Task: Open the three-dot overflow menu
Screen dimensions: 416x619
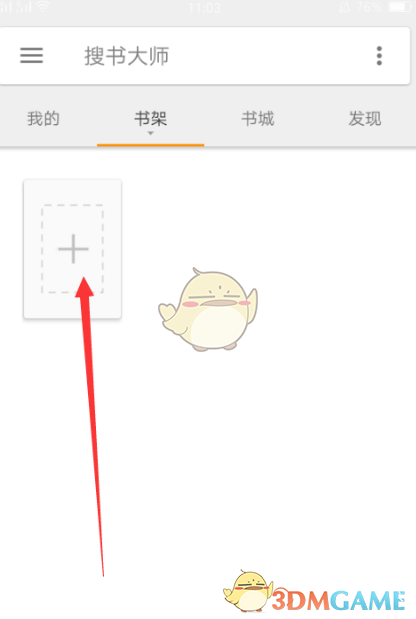Action: [x=379, y=56]
